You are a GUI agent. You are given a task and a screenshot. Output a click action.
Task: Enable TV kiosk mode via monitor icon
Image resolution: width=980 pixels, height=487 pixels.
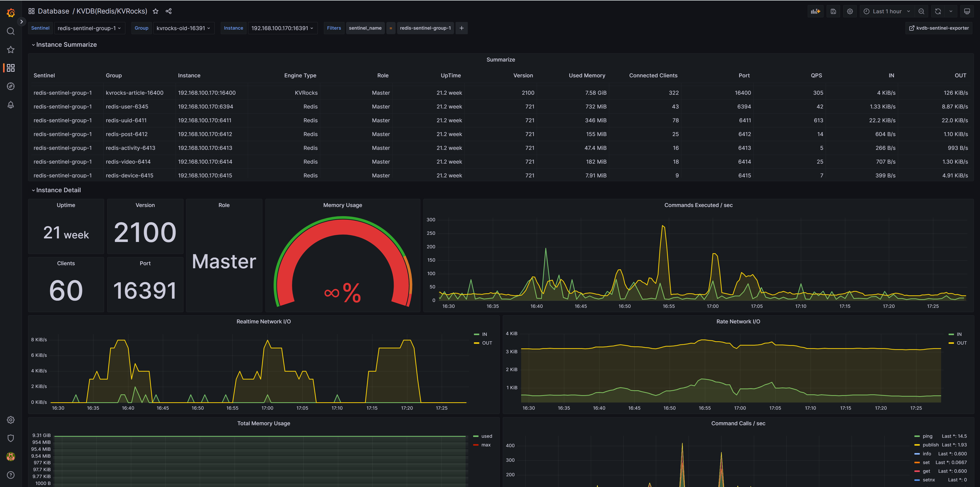point(967,11)
